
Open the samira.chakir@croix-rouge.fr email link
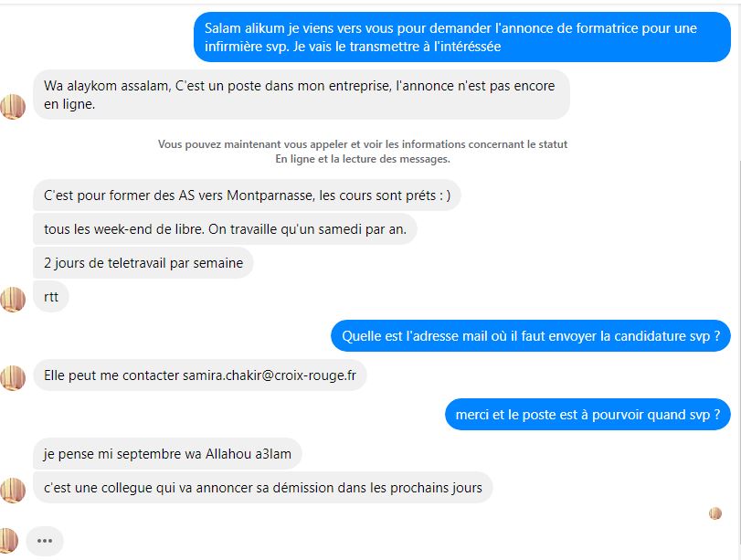pyautogui.click(x=269, y=375)
